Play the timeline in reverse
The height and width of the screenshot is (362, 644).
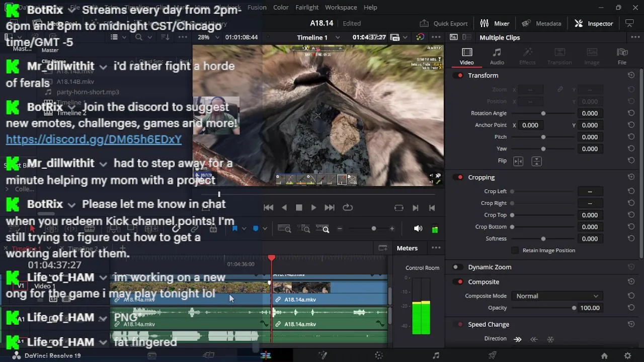click(x=284, y=208)
